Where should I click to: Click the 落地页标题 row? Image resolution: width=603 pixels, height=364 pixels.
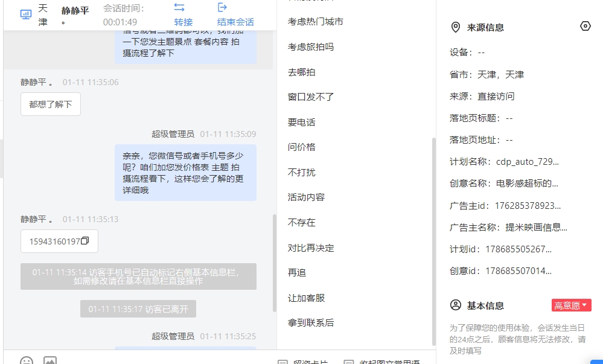pos(481,118)
